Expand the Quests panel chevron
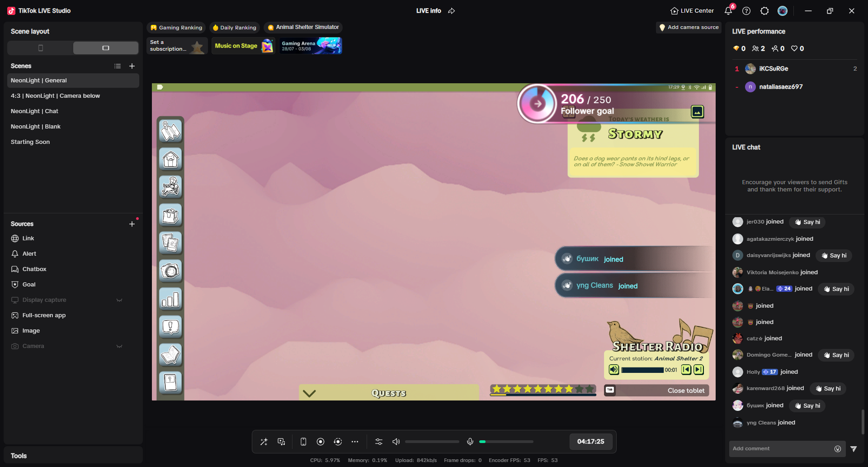Screen dimensions: 868x467 pos(309,393)
